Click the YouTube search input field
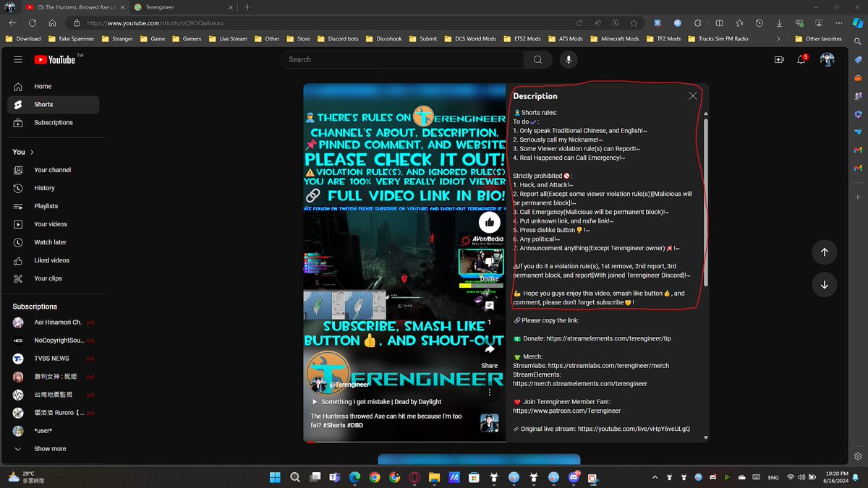 (x=402, y=59)
